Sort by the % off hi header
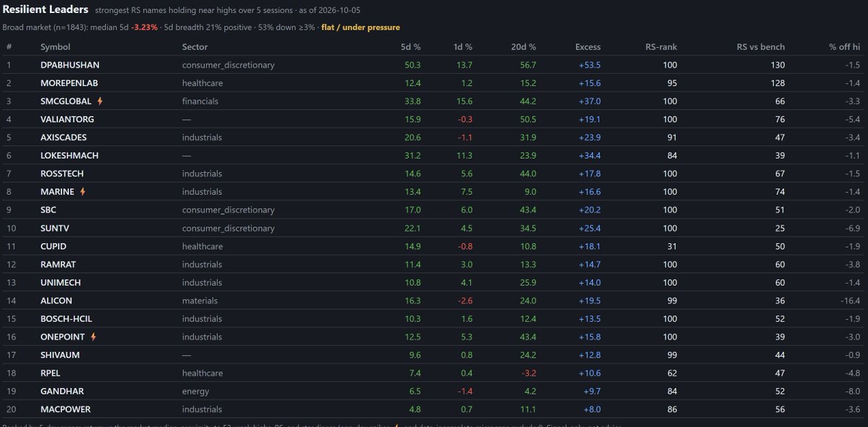The width and height of the screenshot is (868, 427). click(844, 47)
